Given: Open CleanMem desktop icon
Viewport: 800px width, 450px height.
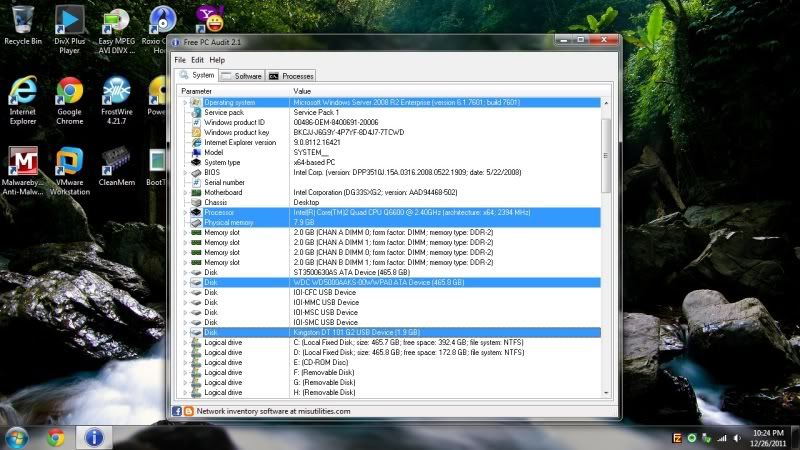Looking at the screenshot, I should 116,167.
